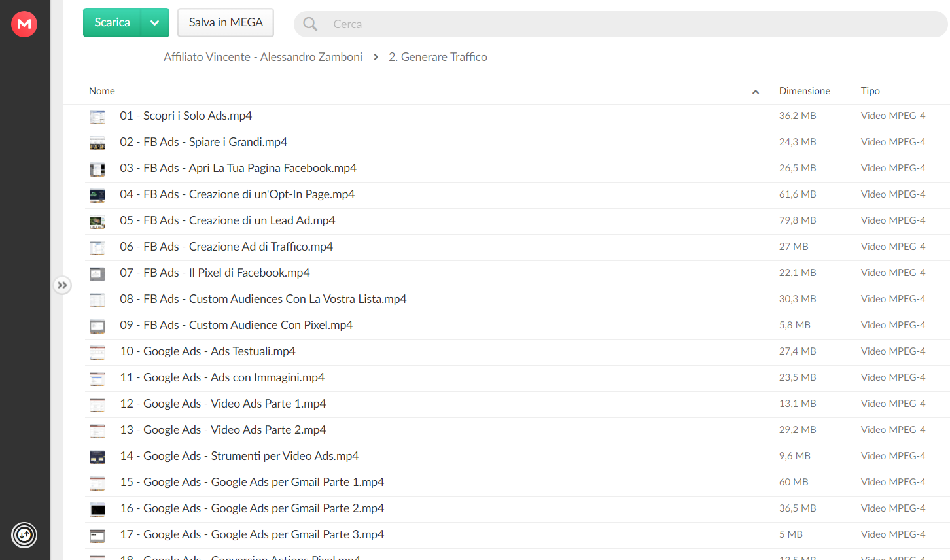Click the 36,2 MB size of file 01

(x=798, y=116)
